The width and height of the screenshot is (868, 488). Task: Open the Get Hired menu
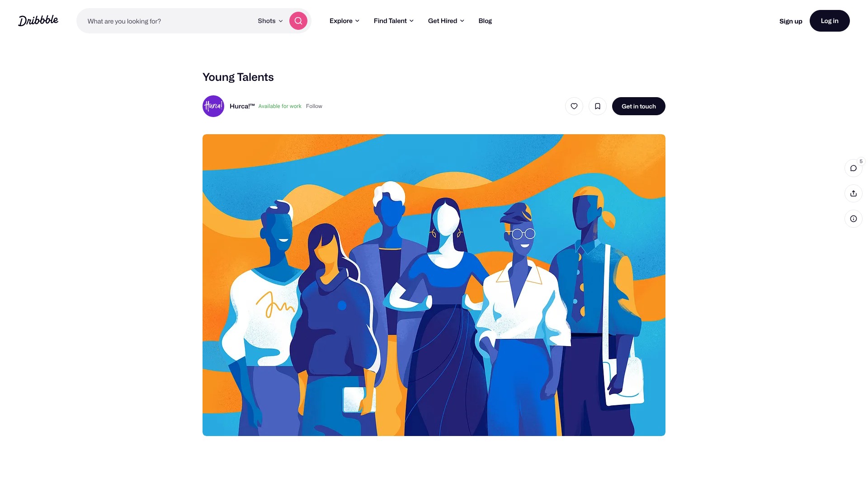tap(446, 21)
